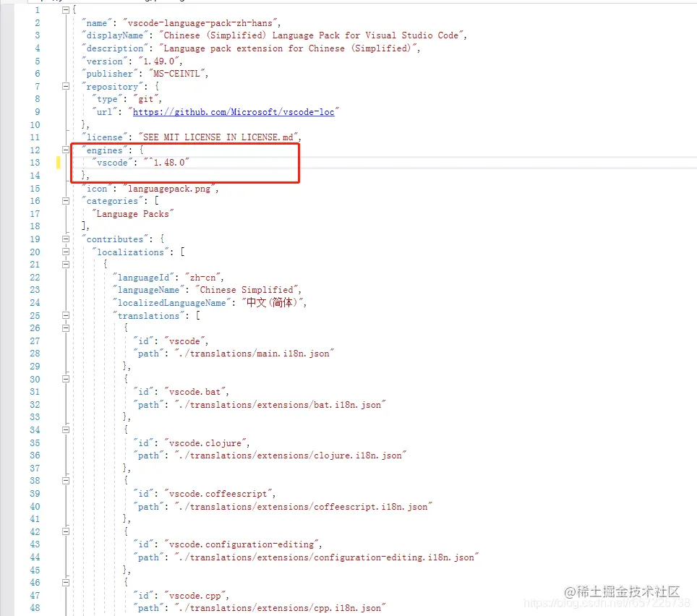Screen dimensions: 697x616
Task: Click "SEE MIT LICENSE IN LICENSE.md" text
Action: (218, 137)
